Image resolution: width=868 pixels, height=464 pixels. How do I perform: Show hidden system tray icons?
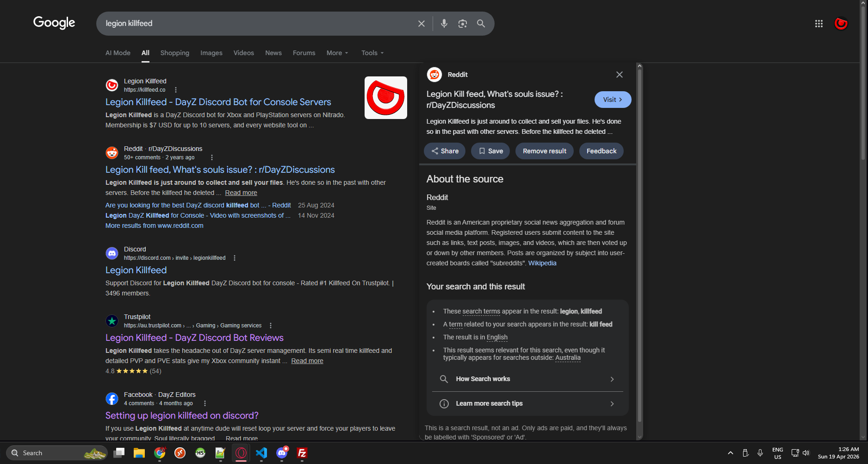(x=731, y=453)
